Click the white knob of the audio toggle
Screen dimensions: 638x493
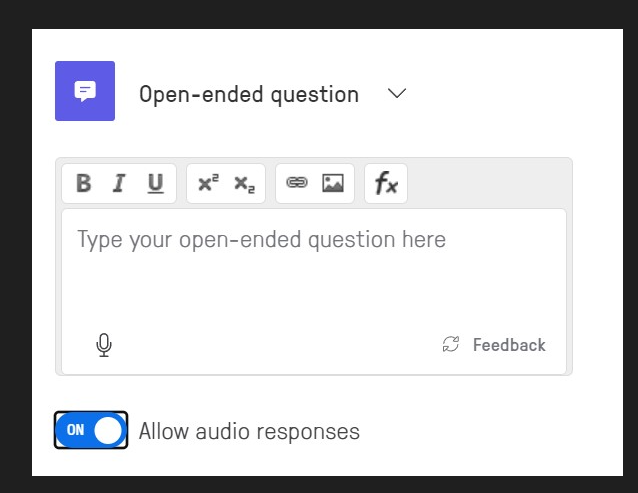tap(108, 431)
